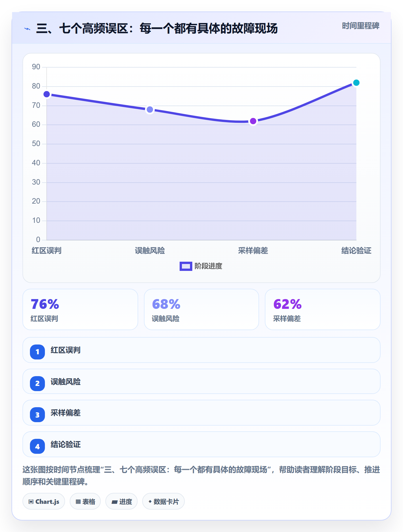Open the 红区误判 list row

pyautogui.click(x=201, y=350)
